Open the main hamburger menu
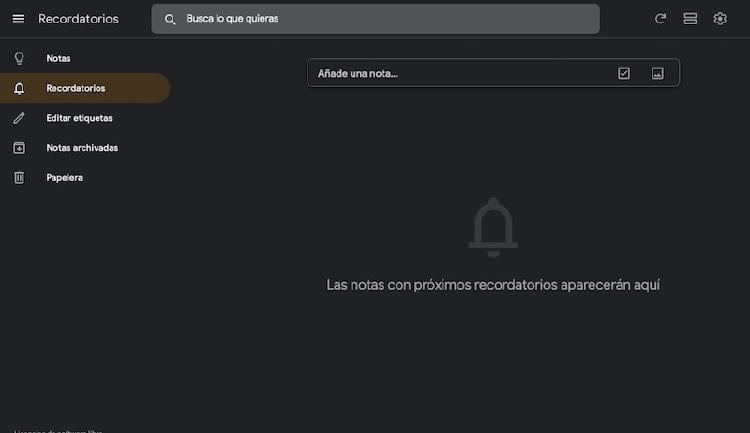750x433 pixels. coord(18,19)
